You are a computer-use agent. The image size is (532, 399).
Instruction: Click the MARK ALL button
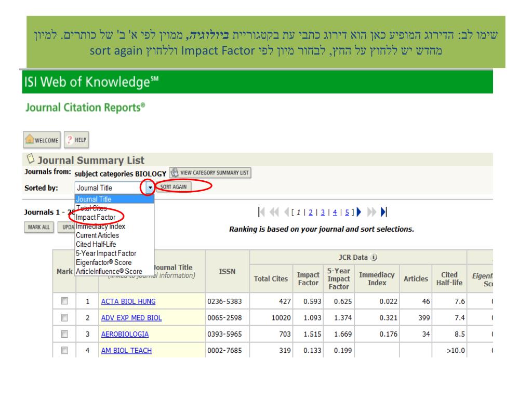[38, 227]
